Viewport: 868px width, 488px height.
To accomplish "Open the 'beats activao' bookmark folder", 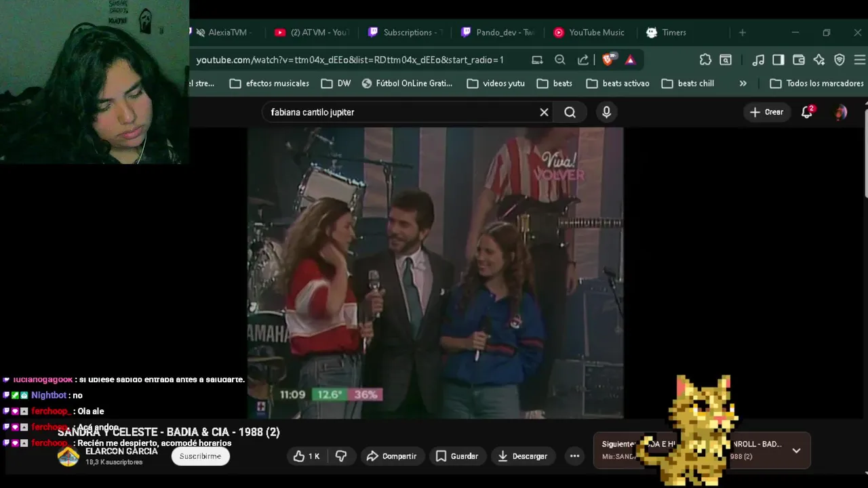I will click(x=618, y=83).
